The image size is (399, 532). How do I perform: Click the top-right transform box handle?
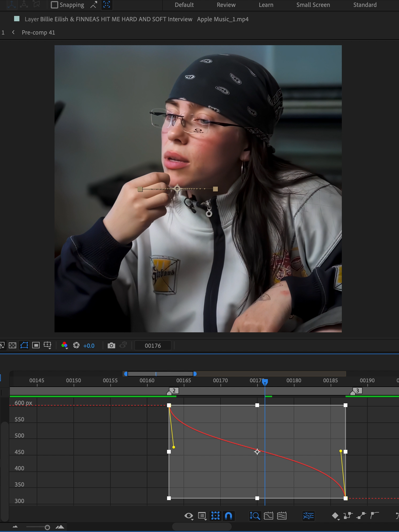[x=346, y=405]
